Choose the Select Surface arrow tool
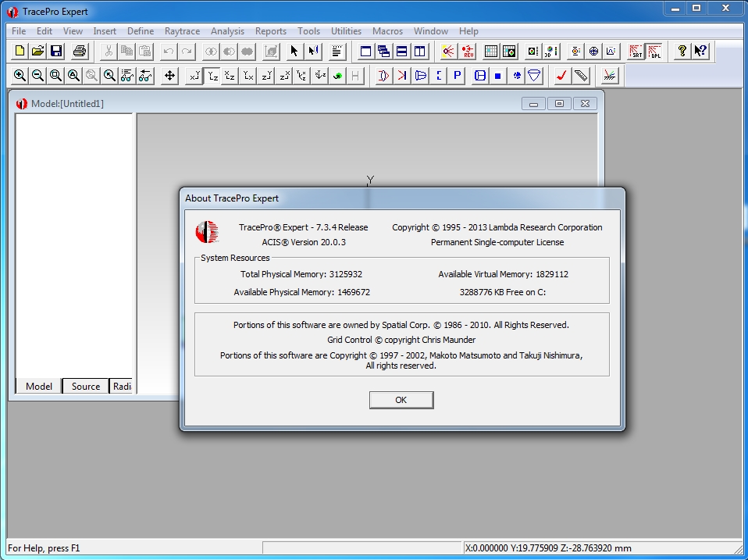Image resolution: width=748 pixels, height=560 pixels. (313, 51)
